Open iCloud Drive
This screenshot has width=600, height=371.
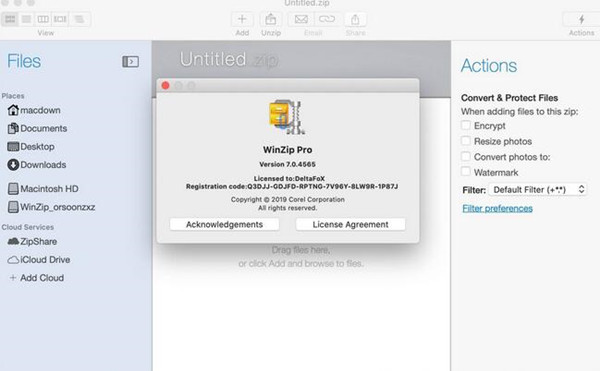[x=39, y=260]
